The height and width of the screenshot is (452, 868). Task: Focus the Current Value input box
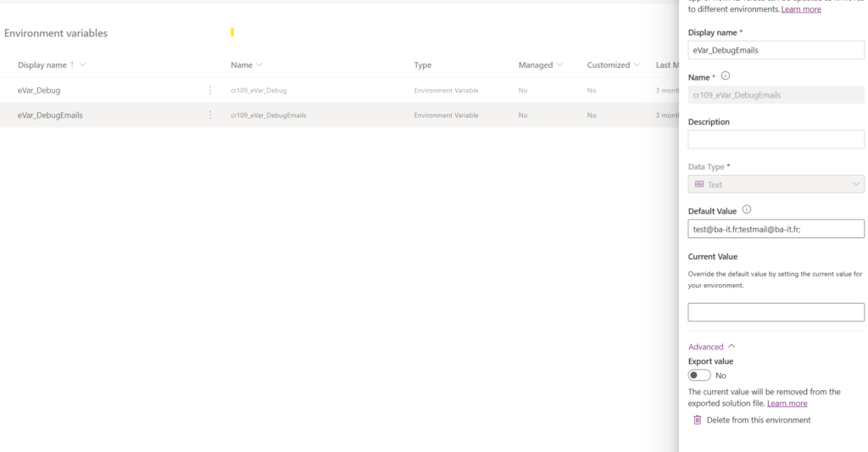(x=776, y=312)
